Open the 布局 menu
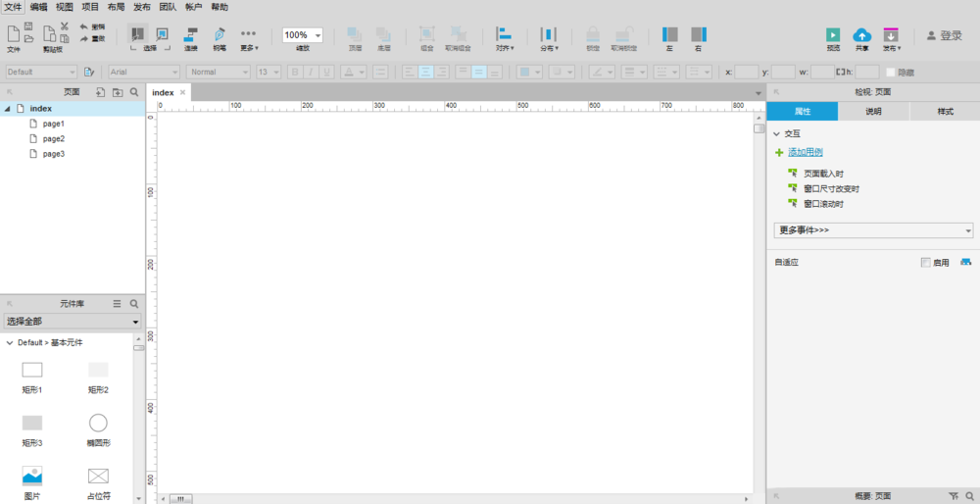Viewport: 980px width, 504px height. pyautogui.click(x=116, y=8)
